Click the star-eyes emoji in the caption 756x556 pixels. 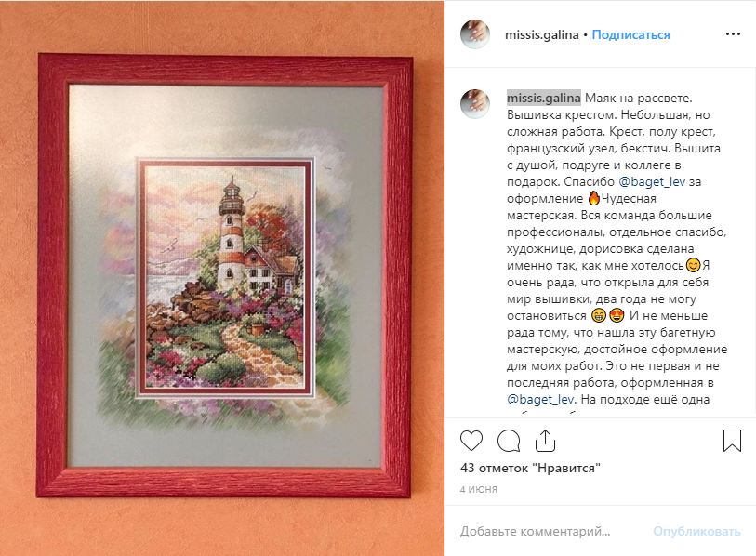coord(617,315)
